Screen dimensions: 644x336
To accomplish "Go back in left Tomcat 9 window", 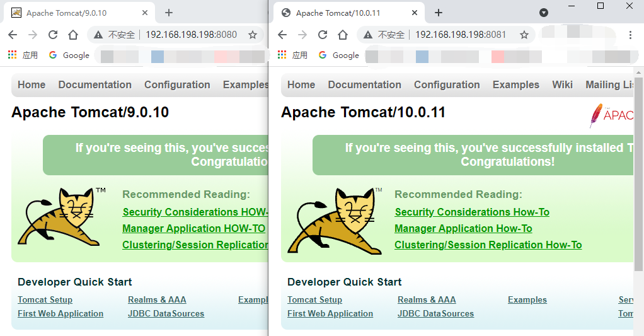I will [x=13, y=35].
